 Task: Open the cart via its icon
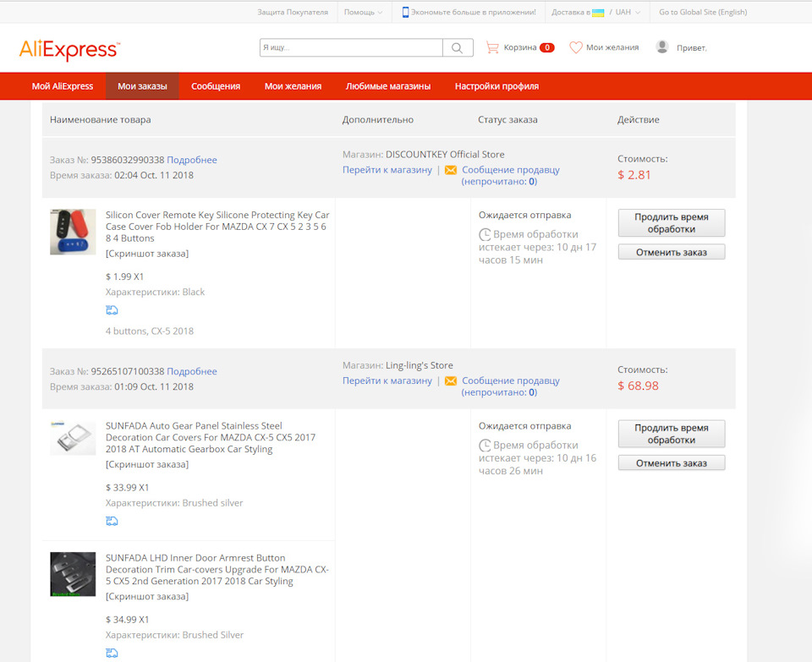click(492, 47)
